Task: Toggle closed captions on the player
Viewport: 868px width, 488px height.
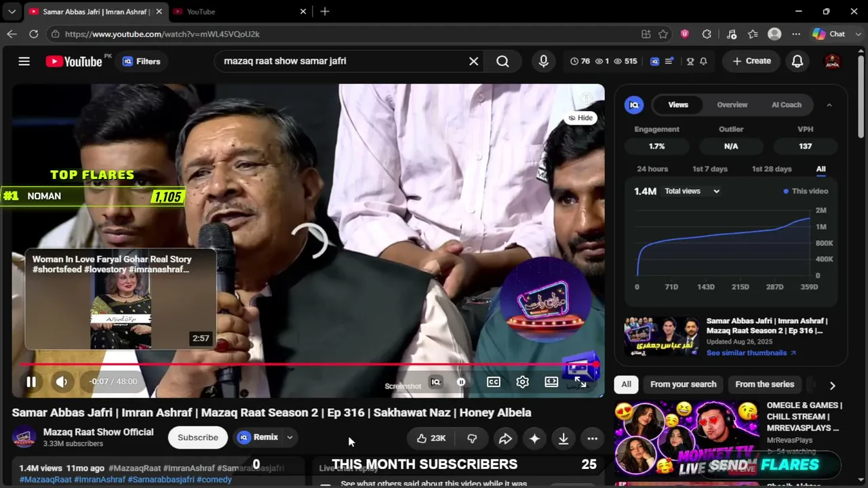Action: point(494,382)
